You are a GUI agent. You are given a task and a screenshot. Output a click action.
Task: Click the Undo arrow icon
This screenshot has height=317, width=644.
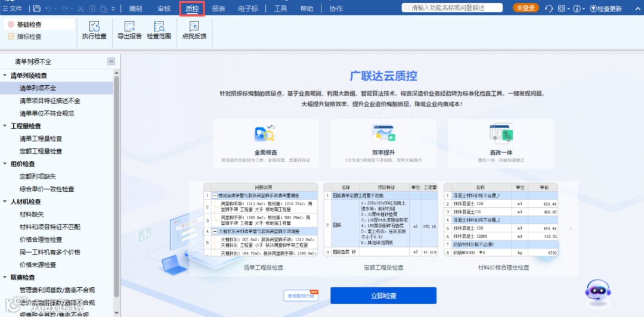coord(48,8)
